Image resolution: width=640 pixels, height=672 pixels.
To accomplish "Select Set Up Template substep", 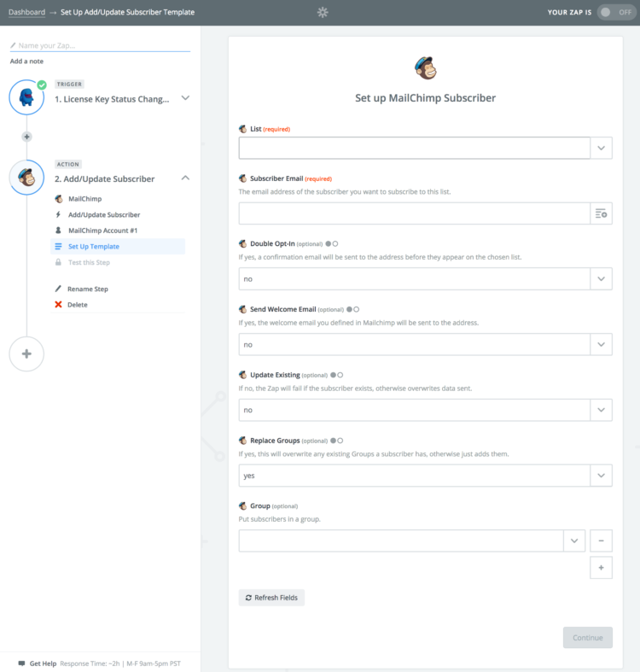I will (118, 247).
